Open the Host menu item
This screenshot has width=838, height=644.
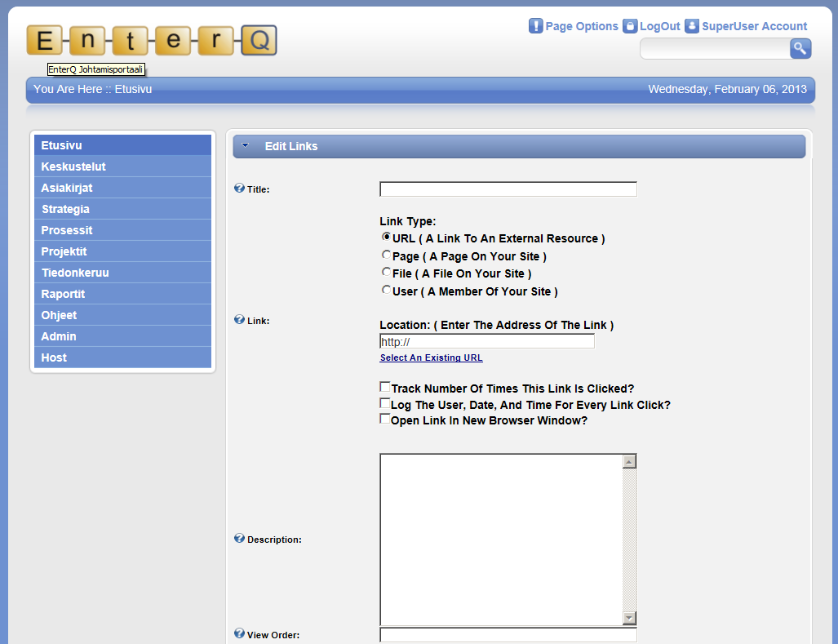(123, 358)
